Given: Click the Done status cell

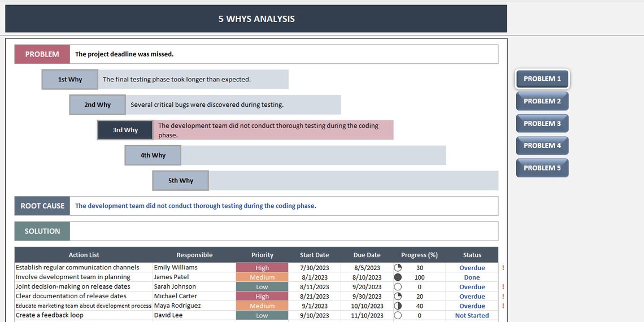Looking at the screenshot, I should tap(472, 277).
